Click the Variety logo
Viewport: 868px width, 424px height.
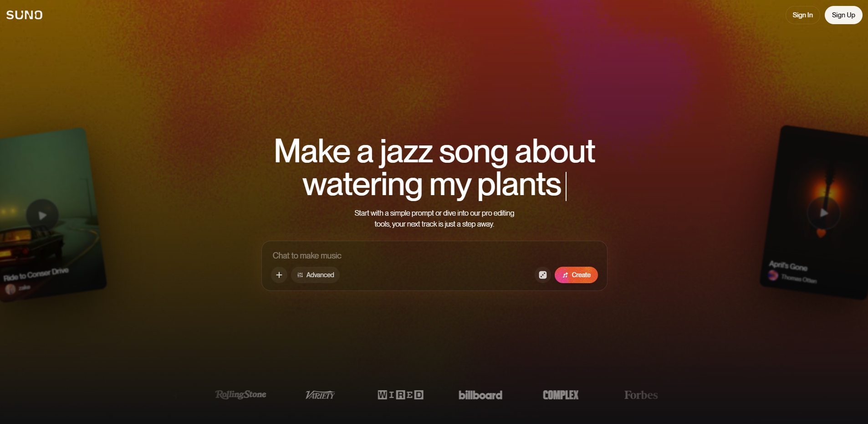tap(320, 395)
